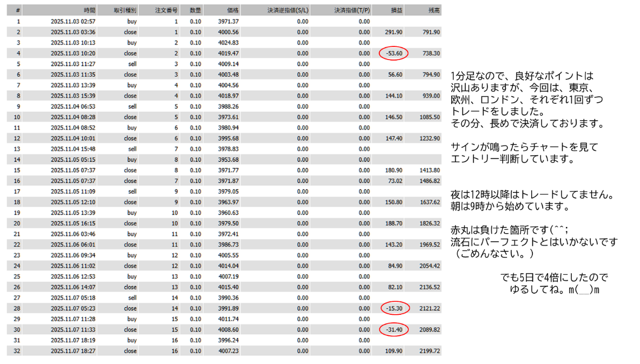Select the time cell 2025.11.04 15:48

tap(73, 149)
